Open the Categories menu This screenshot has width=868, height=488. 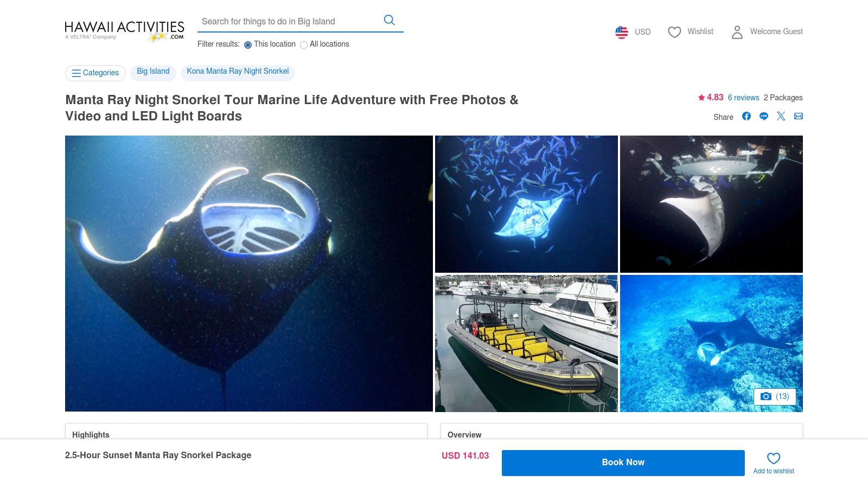click(95, 73)
